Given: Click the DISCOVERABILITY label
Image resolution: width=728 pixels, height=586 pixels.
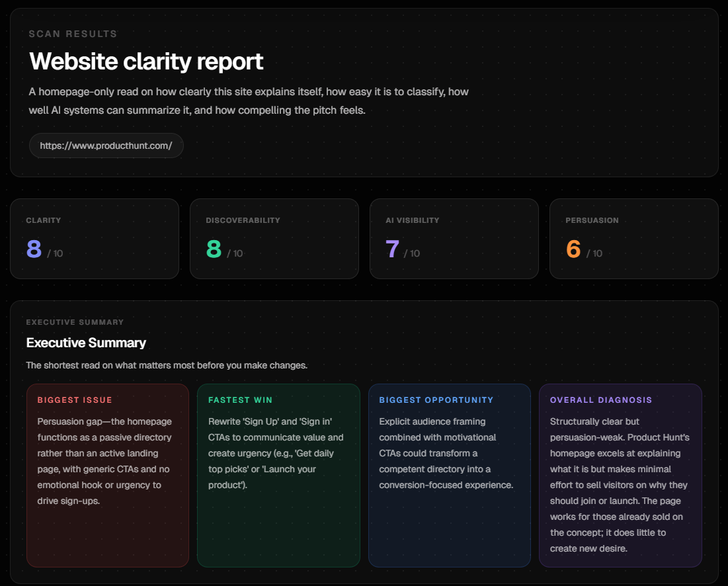Looking at the screenshot, I should coord(243,220).
